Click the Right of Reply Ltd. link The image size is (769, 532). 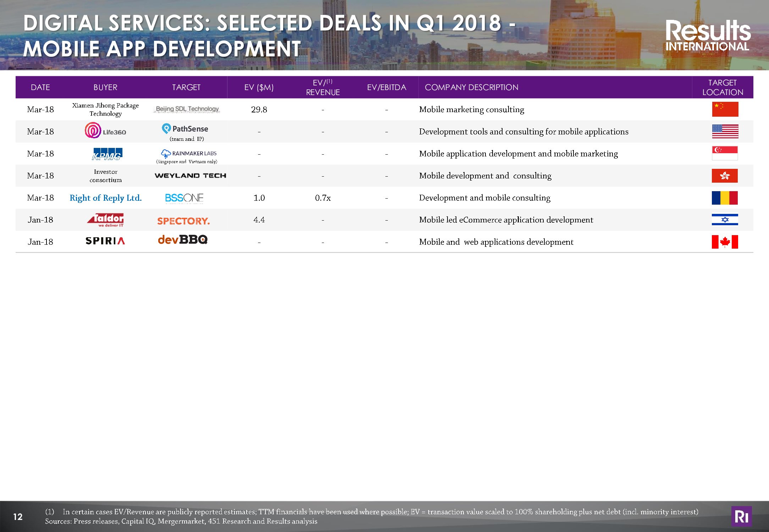tap(105, 198)
